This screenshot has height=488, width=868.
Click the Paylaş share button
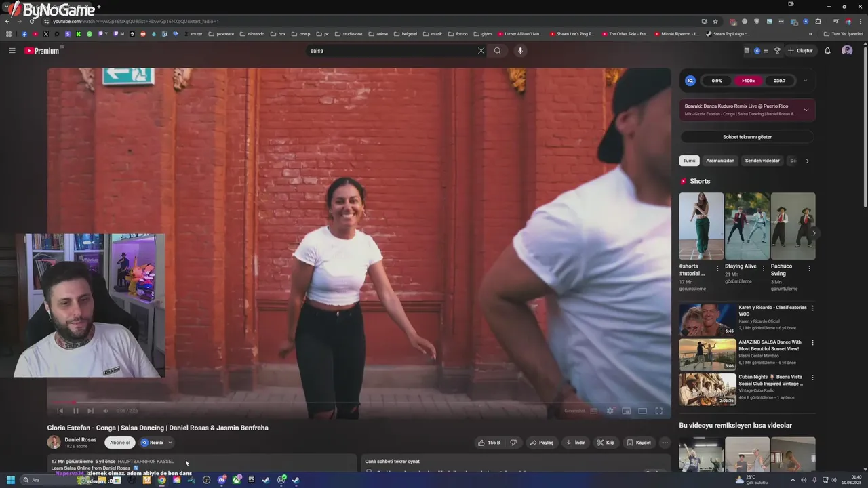[541, 443]
